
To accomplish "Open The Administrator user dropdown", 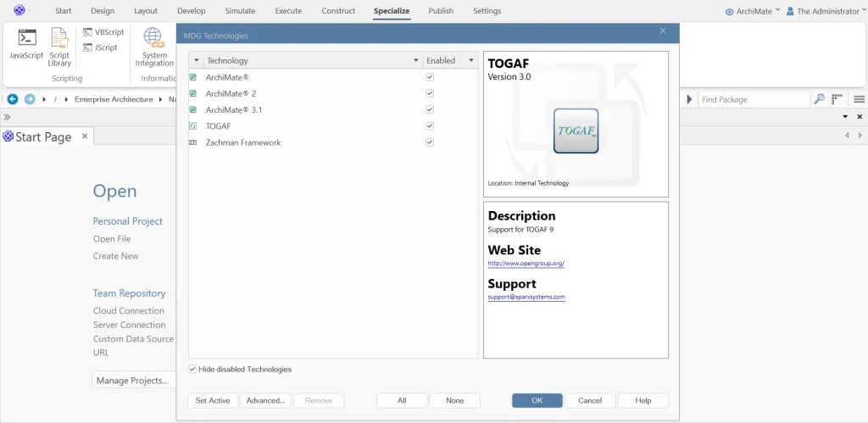I will 864,10.
